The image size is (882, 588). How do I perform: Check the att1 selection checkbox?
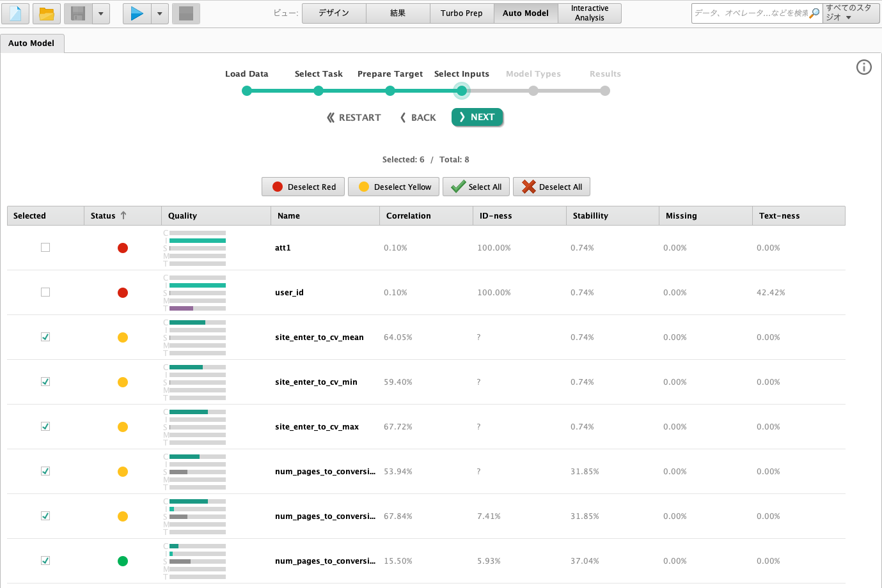click(x=45, y=247)
